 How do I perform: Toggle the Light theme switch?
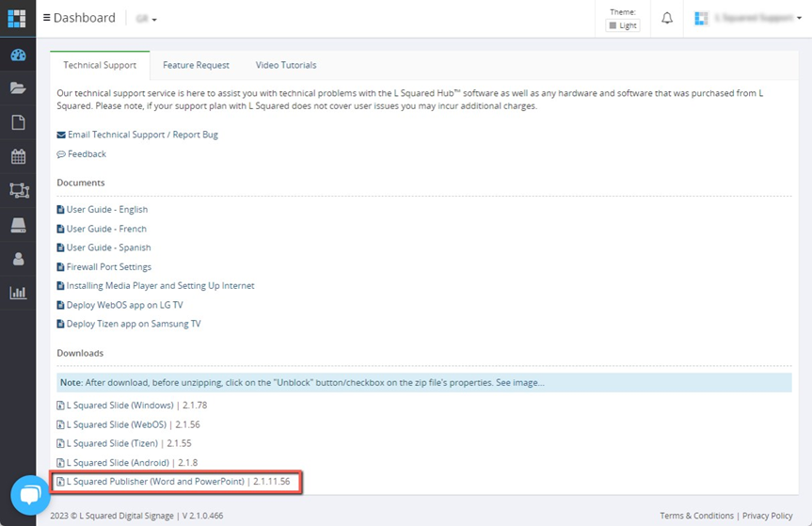[x=623, y=25]
